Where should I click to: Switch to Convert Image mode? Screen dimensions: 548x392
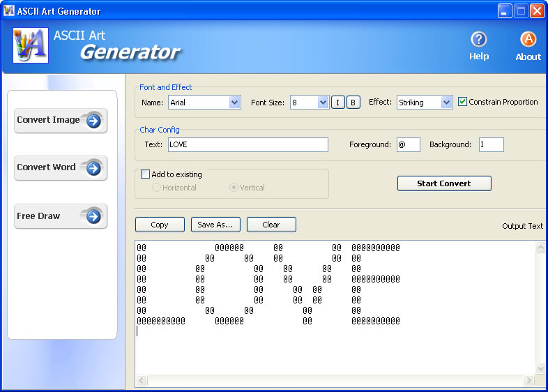click(61, 121)
